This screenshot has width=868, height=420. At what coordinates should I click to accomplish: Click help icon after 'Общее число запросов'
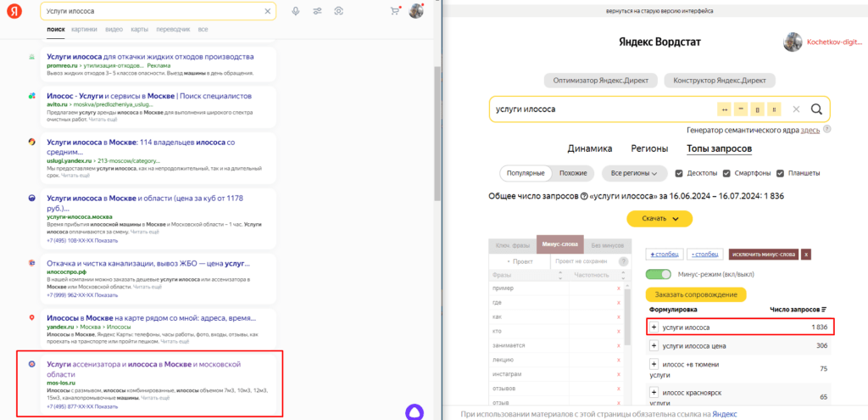coord(583,196)
